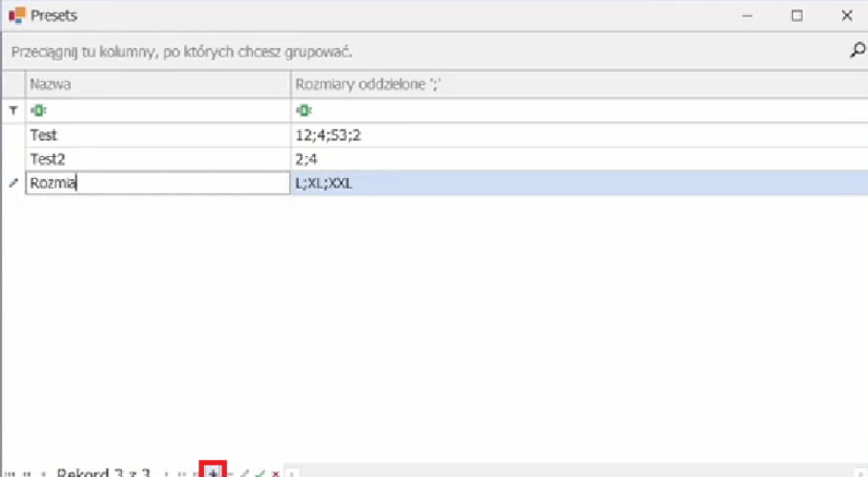Screen dimensions: 868x477
Task: Click the L;XL;XXL sizes cell
Action: pyautogui.click(x=575, y=183)
